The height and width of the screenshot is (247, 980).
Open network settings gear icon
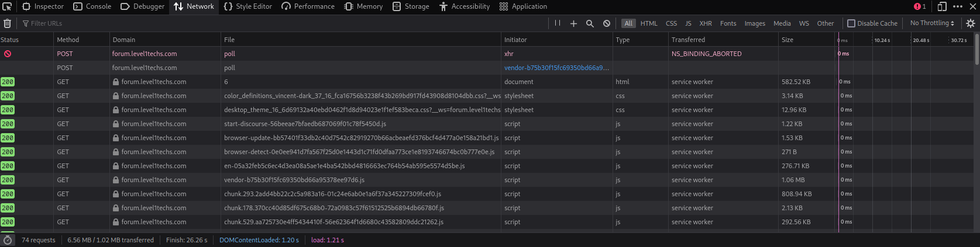click(x=971, y=23)
